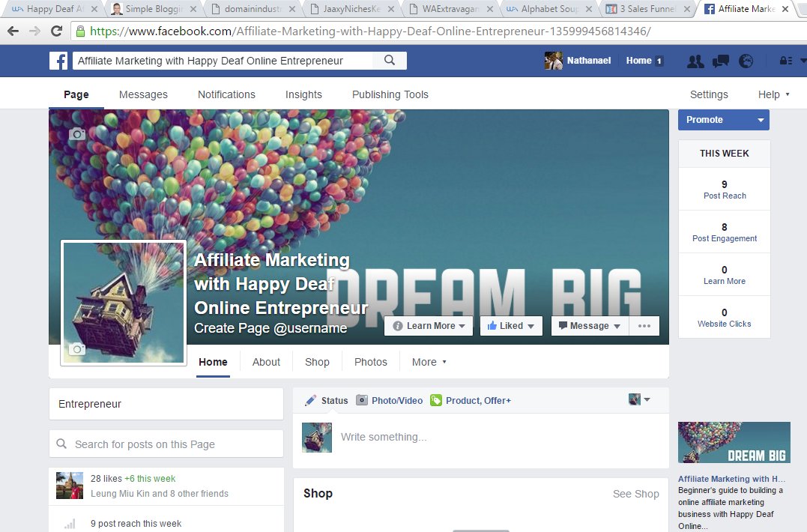
Task: Click the green padlock security icon
Action: pyautogui.click(x=80, y=31)
